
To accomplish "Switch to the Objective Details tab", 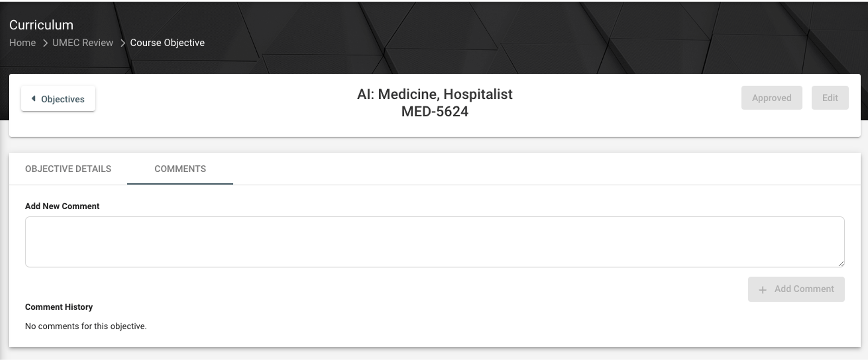I will point(68,169).
